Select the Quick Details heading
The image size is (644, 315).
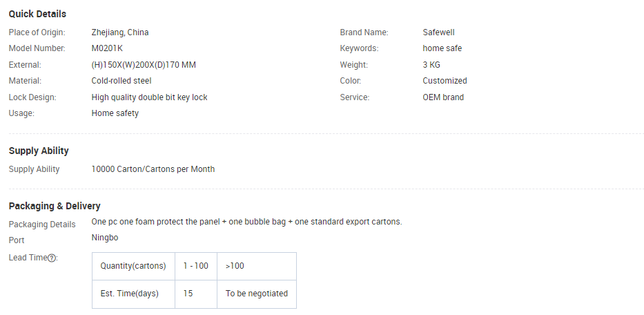pyautogui.click(x=37, y=14)
